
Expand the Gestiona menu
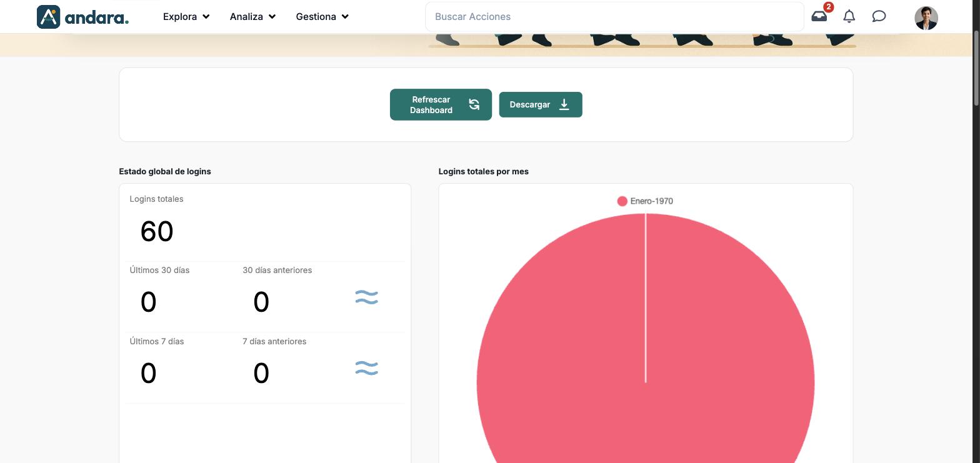point(322,16)
